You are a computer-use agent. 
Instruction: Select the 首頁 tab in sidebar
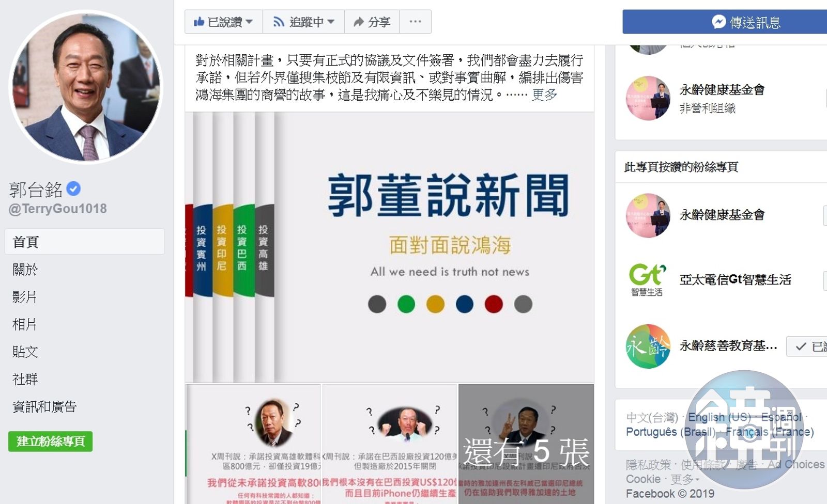point(85,242)
